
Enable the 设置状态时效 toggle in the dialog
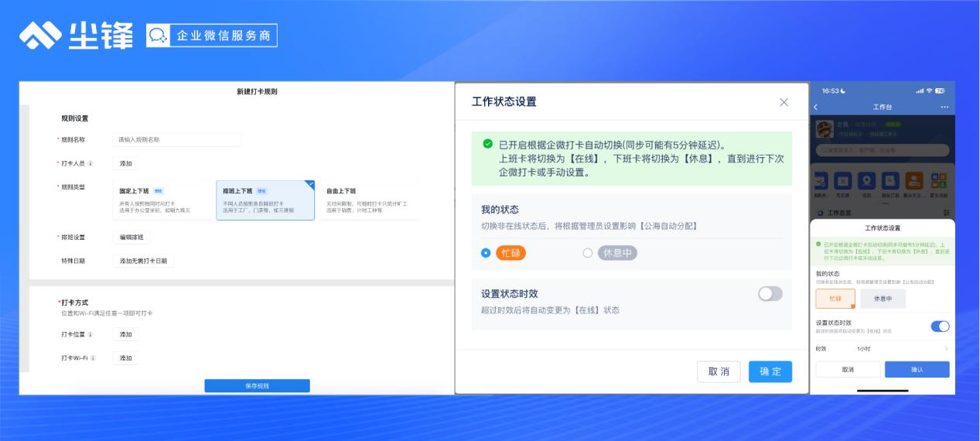click(x=770, y=294)
